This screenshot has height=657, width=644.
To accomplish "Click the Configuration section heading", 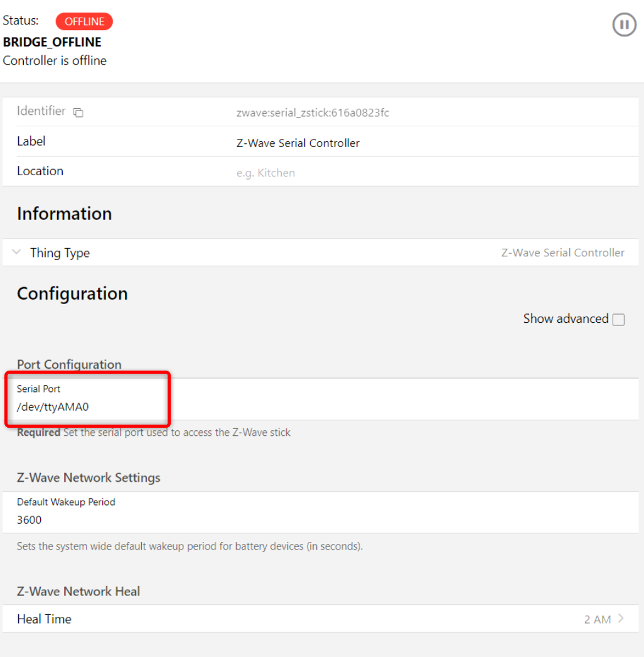I will [x=72, y=293].
